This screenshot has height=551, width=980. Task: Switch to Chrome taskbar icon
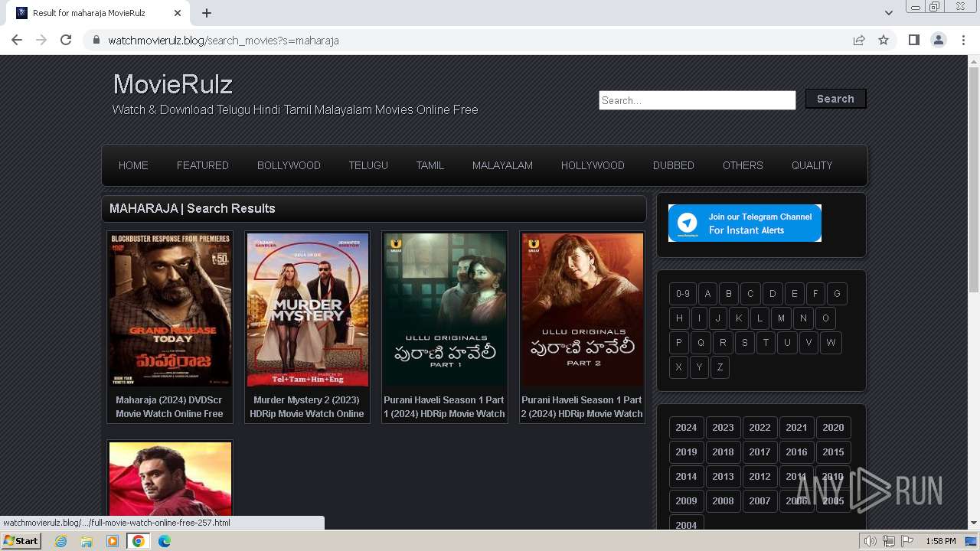click(x=139, y=541)
